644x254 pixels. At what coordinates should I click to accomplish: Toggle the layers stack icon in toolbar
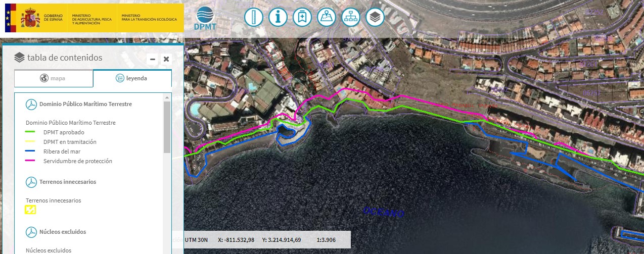click(x=375, y=17)
